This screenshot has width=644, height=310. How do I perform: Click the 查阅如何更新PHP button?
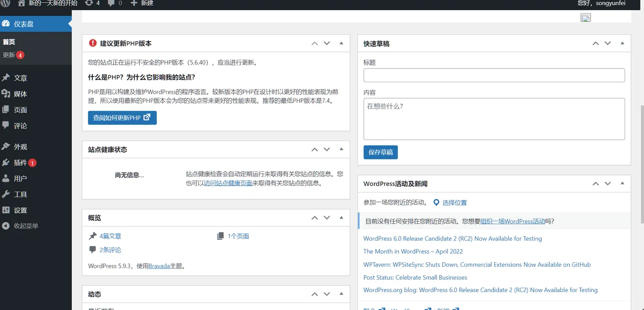(122, 118)
